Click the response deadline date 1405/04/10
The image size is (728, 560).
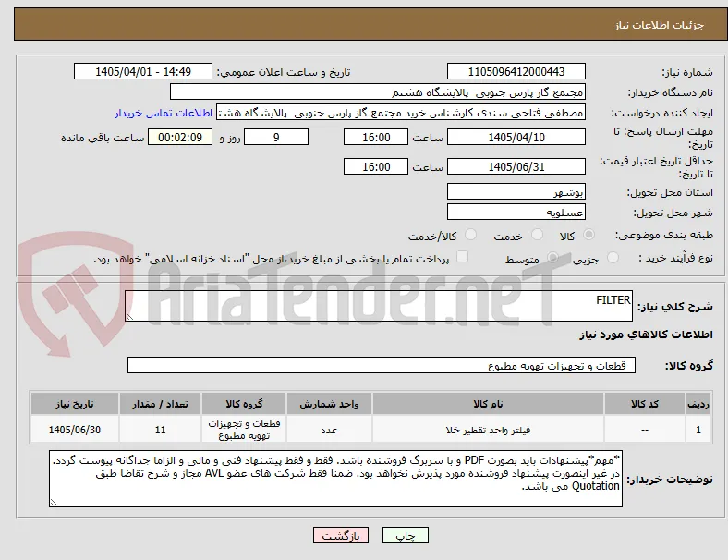pos(516,138)
